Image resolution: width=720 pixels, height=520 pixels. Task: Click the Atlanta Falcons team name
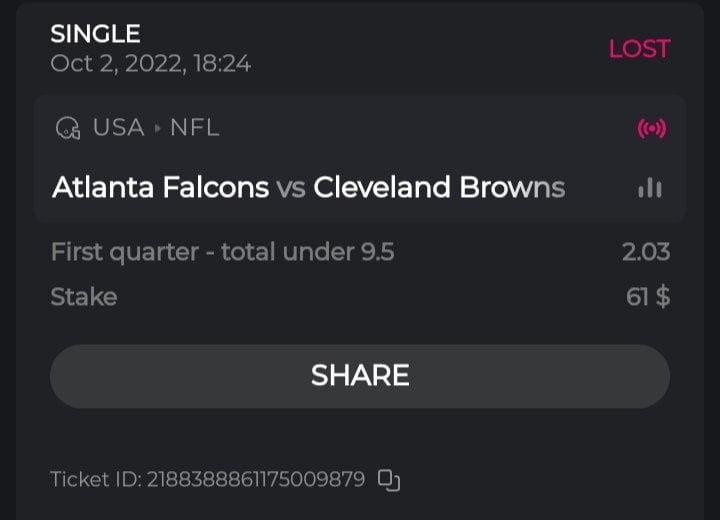coord(160,188)
